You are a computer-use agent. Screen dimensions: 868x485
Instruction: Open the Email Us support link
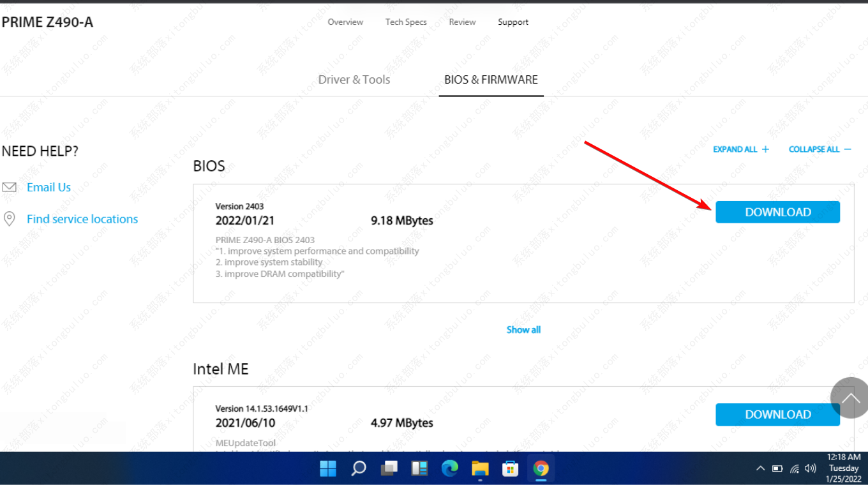point(49,188)
